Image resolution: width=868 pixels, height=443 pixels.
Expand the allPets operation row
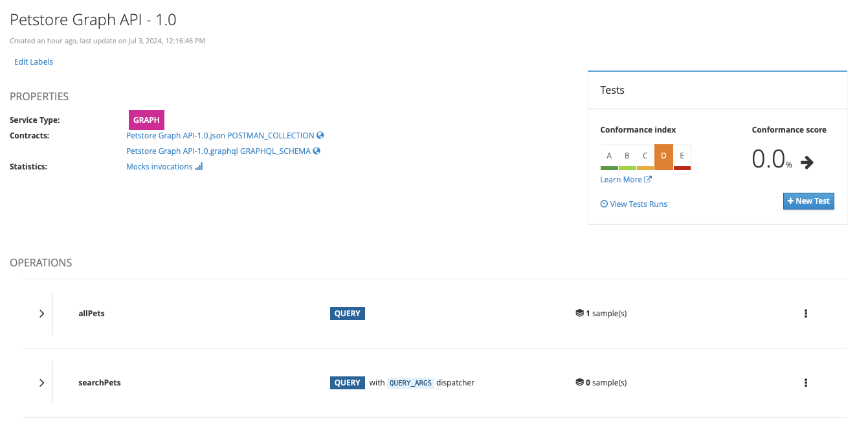click(41, 314)
